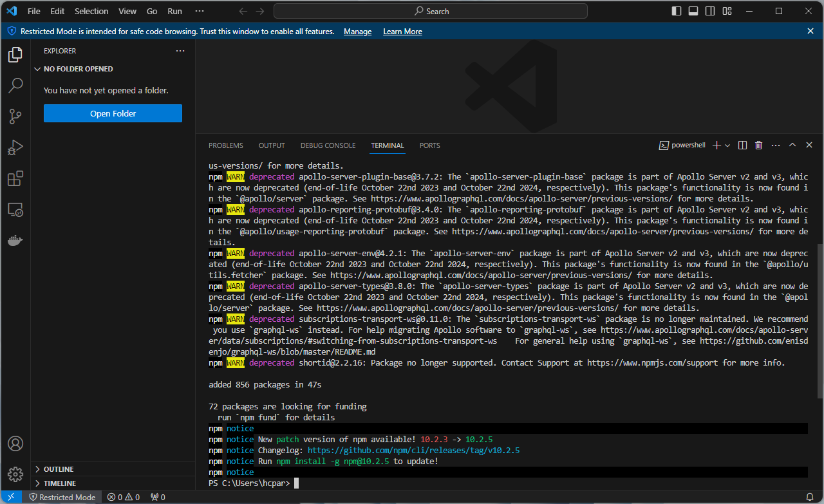Click 'You have not yet opened a folder.' text
Viewport: 824px width, 504px height.
[106, 91]
